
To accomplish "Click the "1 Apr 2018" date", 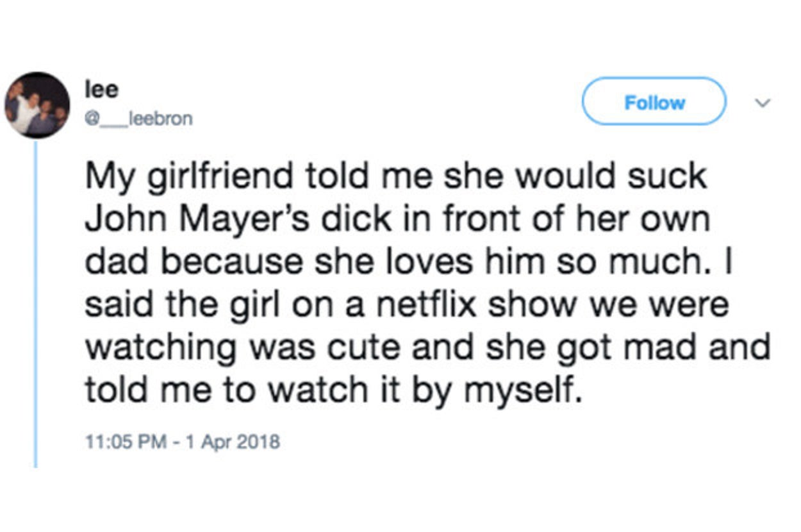I will point(232,442).
